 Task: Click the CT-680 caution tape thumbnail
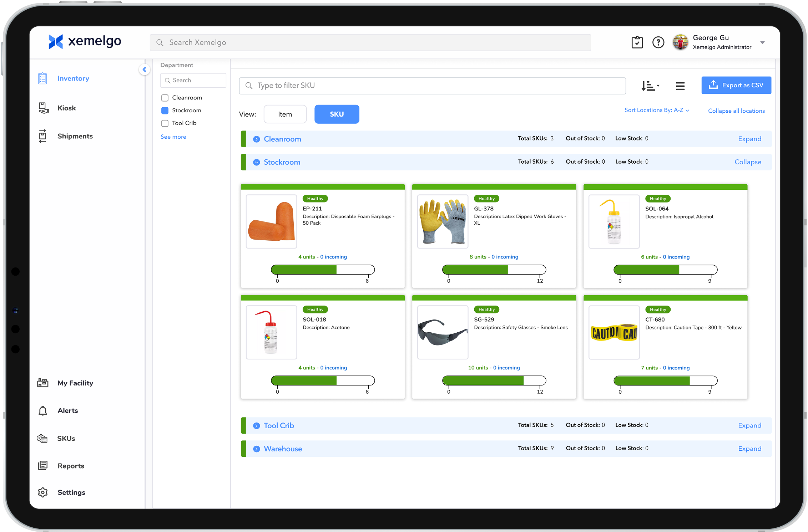point(614,332)
